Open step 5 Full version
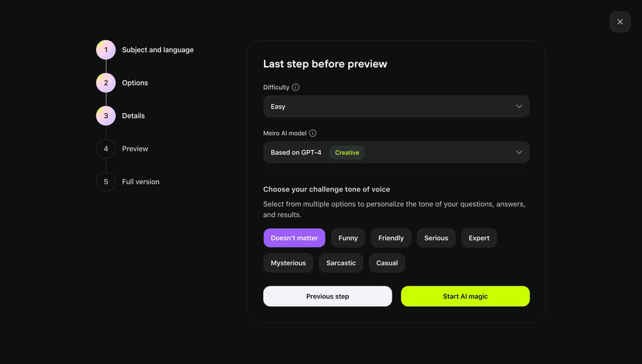The image size is (642, 364). [x=128, y=182]
